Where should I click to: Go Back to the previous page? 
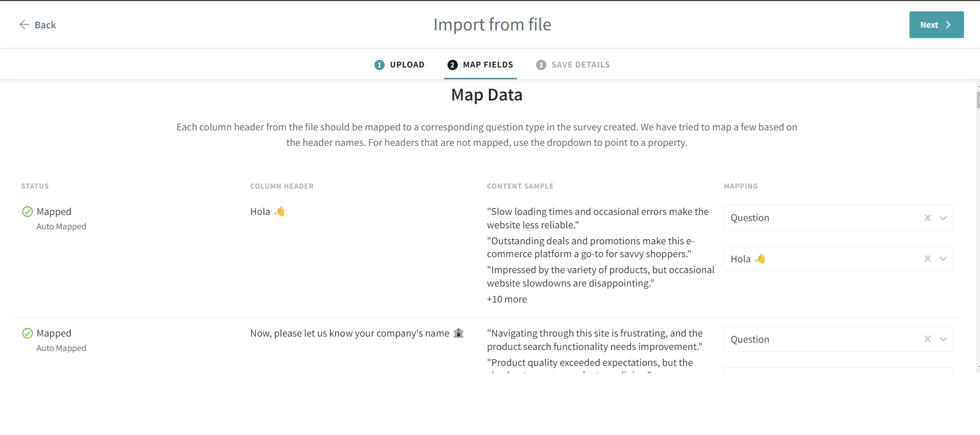(x=45, y=25)
